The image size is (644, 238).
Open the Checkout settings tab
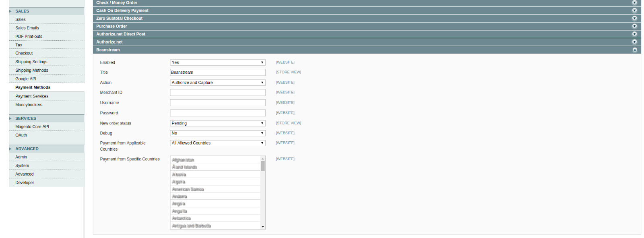[x=47, y=53]
